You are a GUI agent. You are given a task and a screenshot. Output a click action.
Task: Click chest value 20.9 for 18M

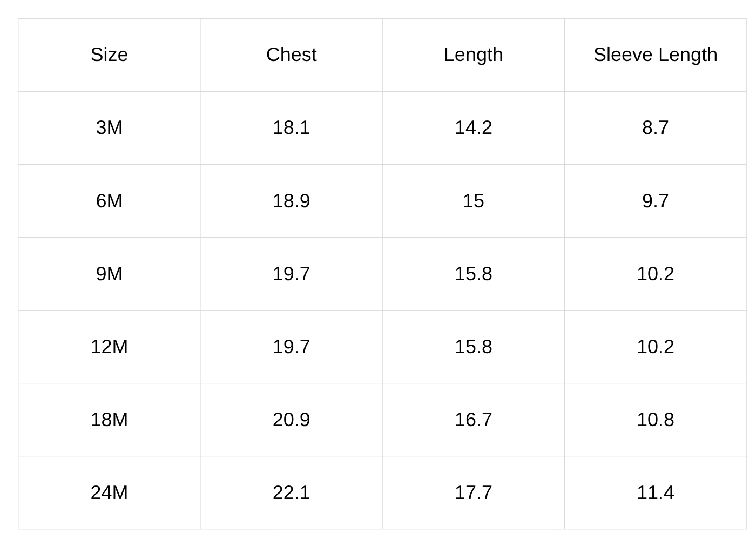[291, 420]
